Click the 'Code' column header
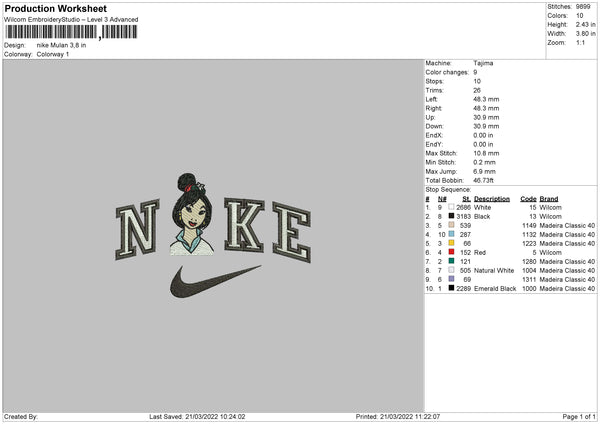 [528, 199]
